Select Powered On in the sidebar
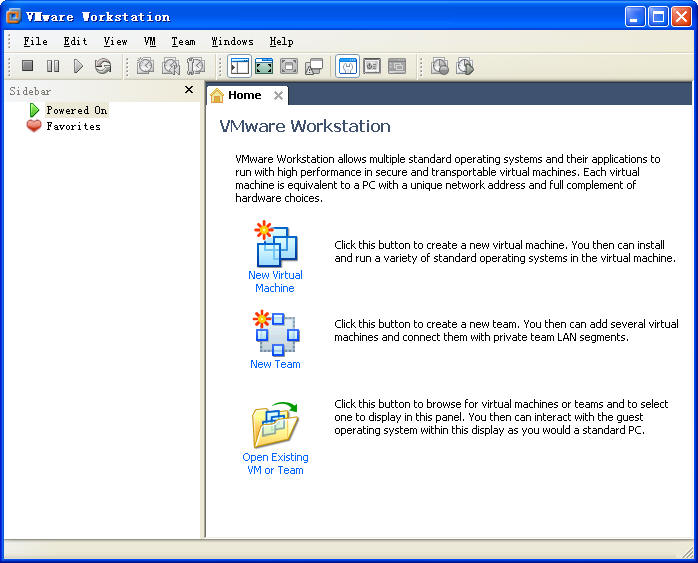The height and width of the screenshot is (563, 698). click(77, 110)
